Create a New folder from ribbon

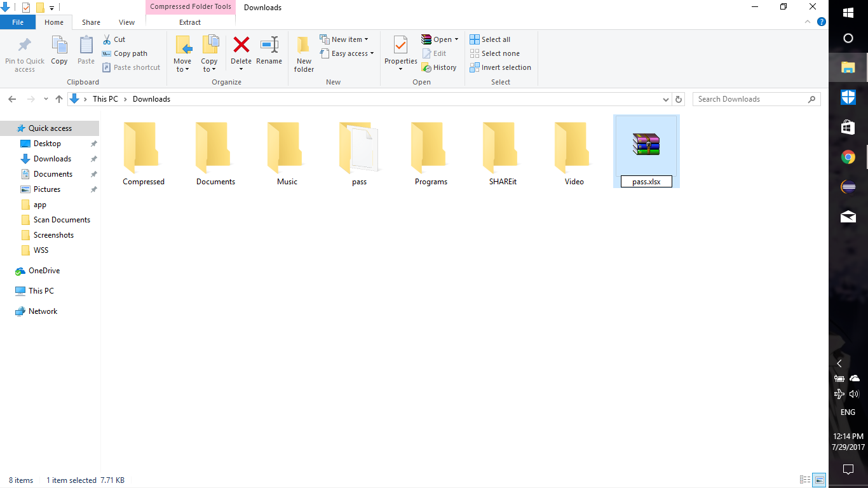click(304, 46)
